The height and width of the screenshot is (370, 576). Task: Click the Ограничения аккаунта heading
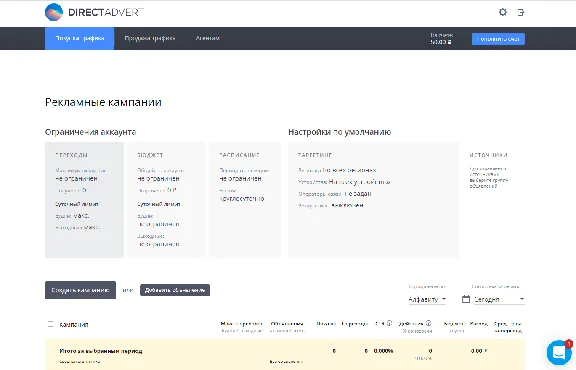click(x=90, y=132)
